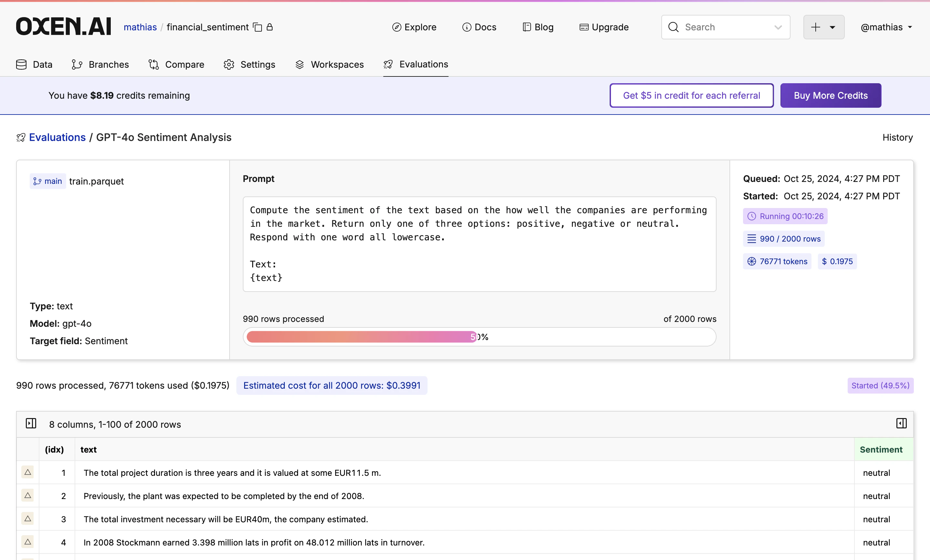930x560 pixels.
Task: Click the main branch badge
Action: [48, 181]
